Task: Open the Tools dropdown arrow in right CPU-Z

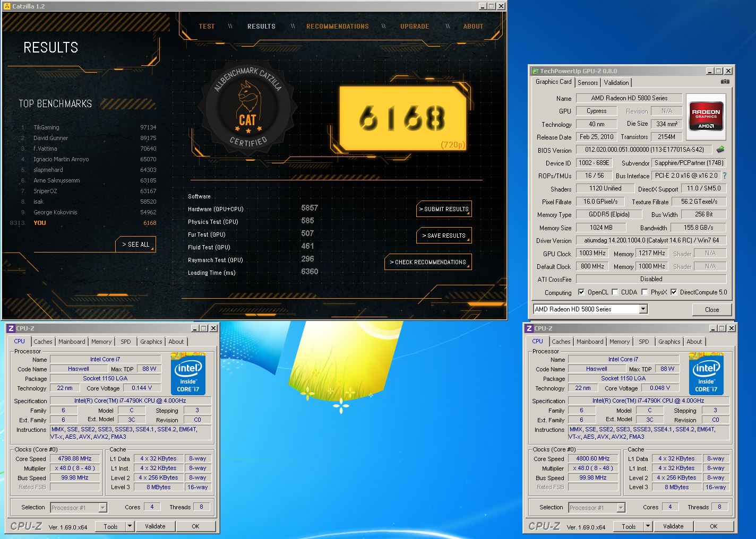Action: coord(648,526)
